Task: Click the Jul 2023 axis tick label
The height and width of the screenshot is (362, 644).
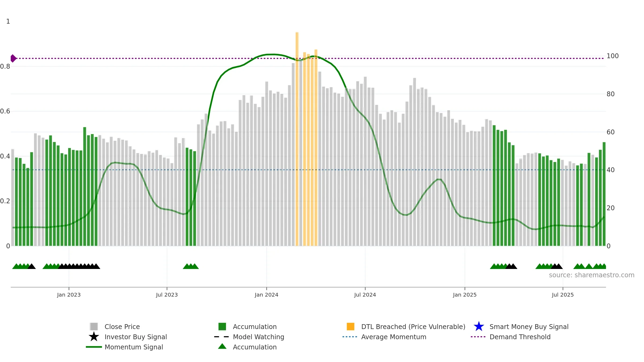Action: pyautogui.click(x=167, y=295)
